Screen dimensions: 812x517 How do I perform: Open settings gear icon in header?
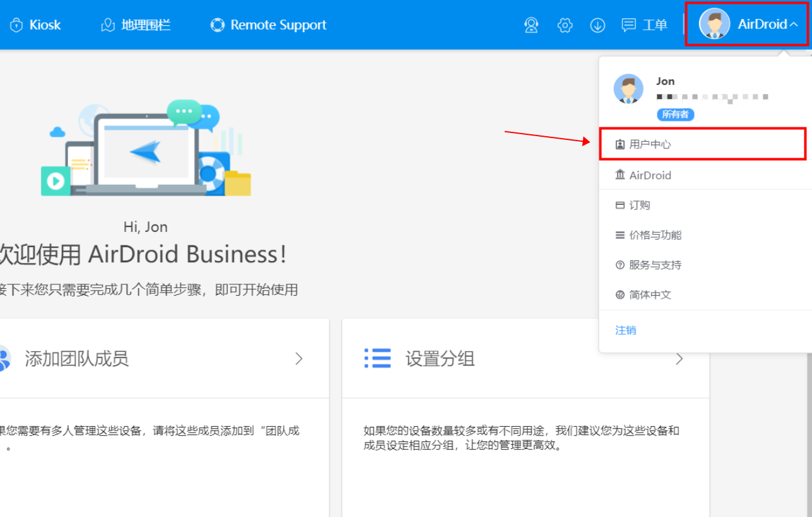point(565,25)
